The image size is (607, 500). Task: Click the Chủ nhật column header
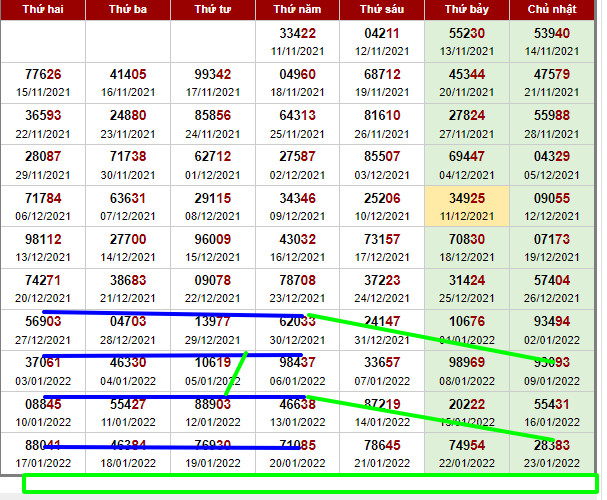tap(551, 10)
